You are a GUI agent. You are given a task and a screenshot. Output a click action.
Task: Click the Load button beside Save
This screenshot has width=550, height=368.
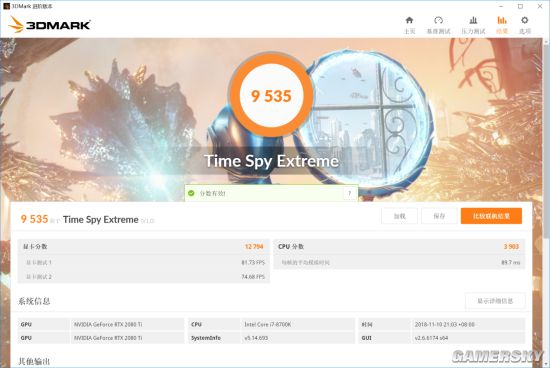400,216
